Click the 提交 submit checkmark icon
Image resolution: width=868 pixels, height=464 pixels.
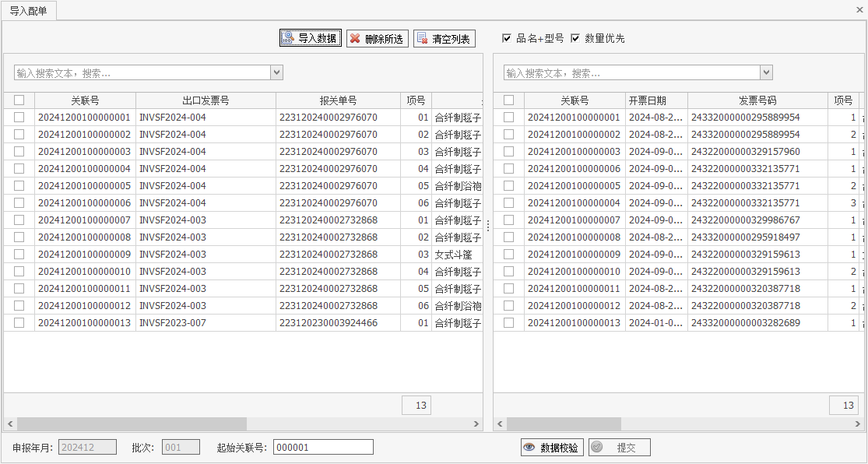[597, 448]
